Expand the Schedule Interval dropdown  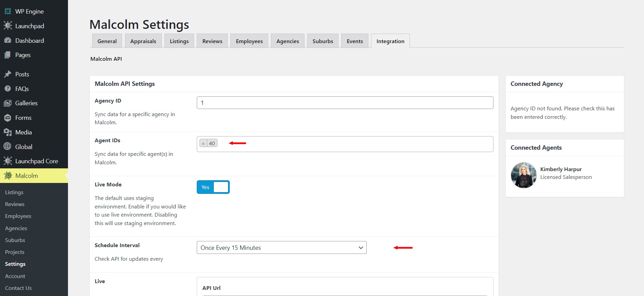pyautogui.click(x=281, y=247)
